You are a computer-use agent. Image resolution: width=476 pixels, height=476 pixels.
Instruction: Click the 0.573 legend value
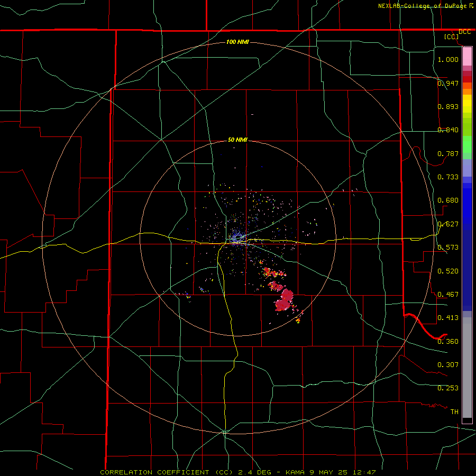point(448,248)
